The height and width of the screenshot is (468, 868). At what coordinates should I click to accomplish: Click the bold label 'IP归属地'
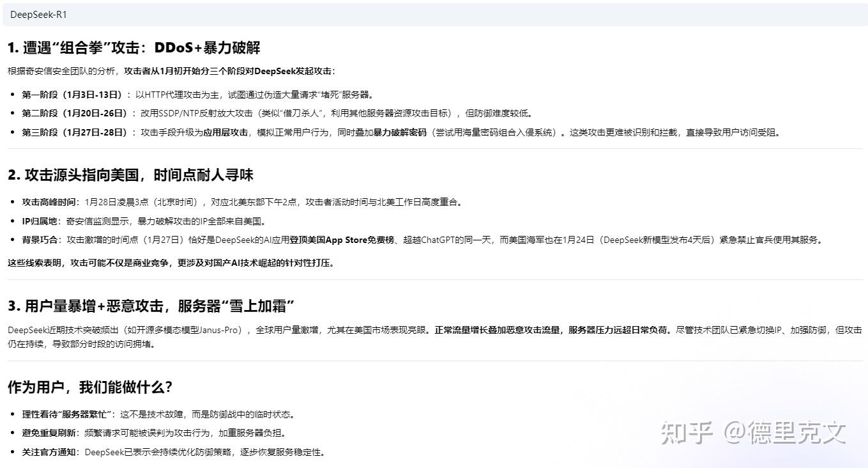click(40, 221)
